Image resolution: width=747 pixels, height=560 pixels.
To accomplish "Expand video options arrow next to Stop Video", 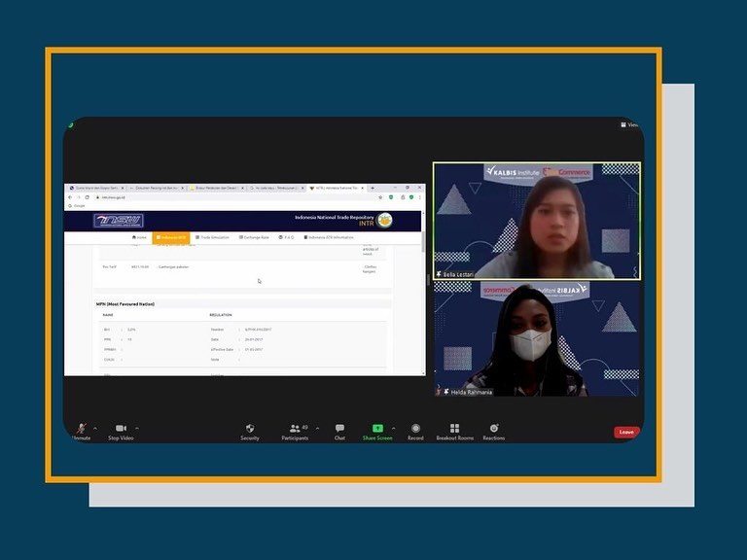I will point(137,428).
